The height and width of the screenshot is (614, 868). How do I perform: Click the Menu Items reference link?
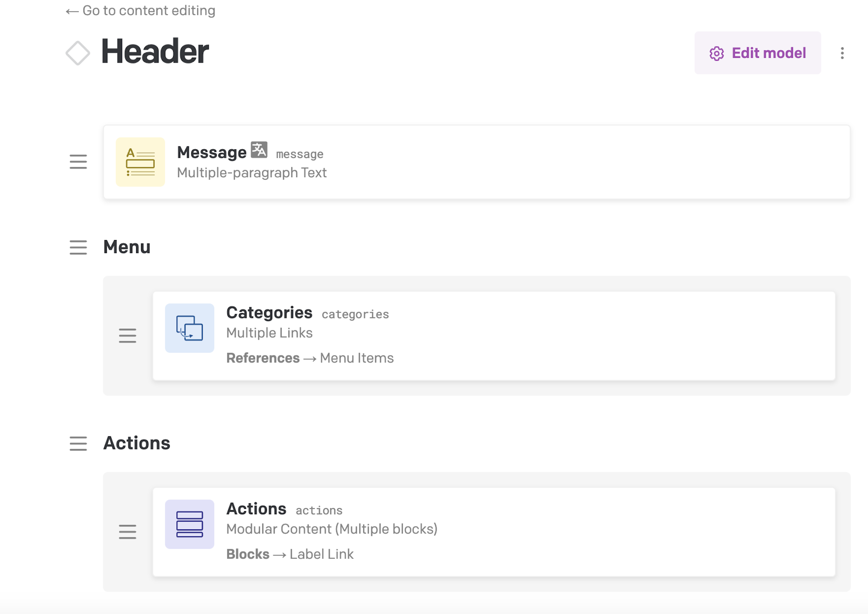357,358
